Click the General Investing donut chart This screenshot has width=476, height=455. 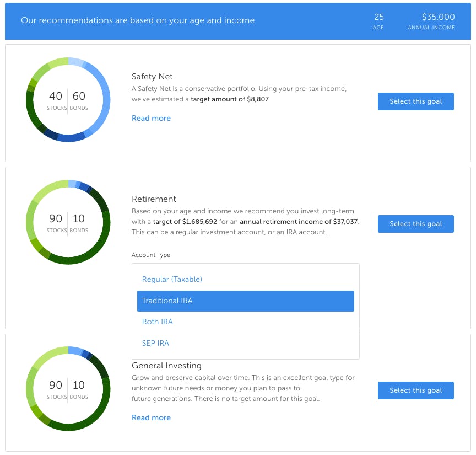[x=68, y=389]
